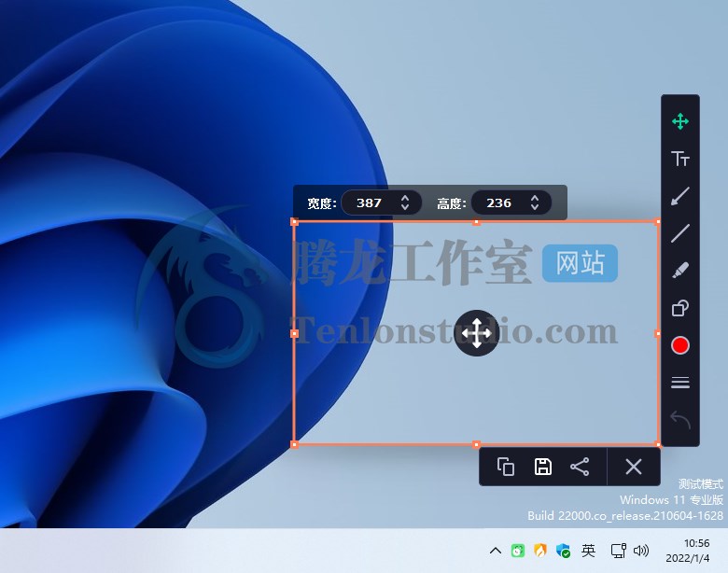Click the Undo arrow
Viewport: 728px width, 573px height.
click(680, 420)
